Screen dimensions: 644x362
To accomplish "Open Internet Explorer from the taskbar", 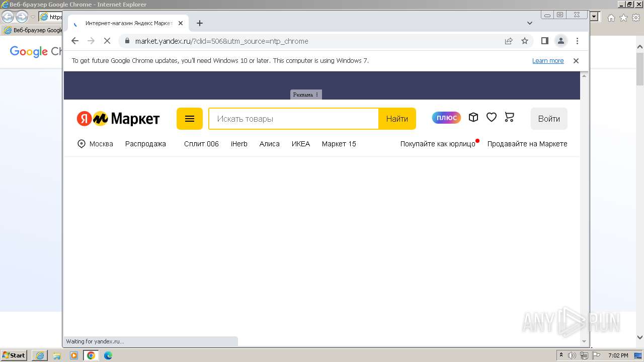I will pyautogui.click(x=40, y=355).
